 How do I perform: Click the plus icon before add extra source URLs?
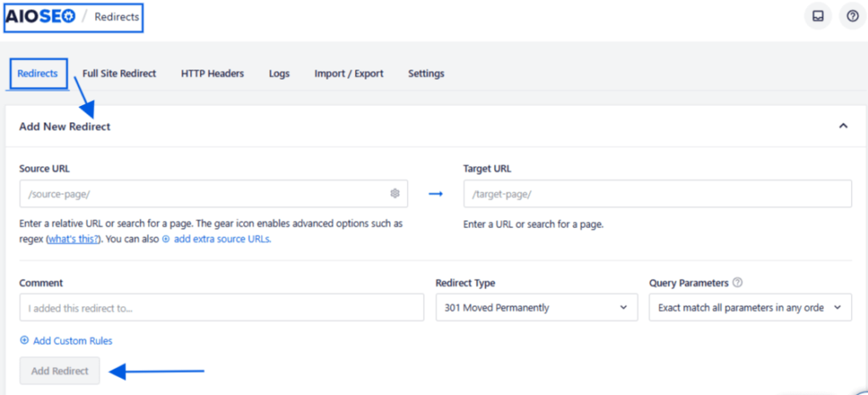pyautogui.click(x=165, y=240)
